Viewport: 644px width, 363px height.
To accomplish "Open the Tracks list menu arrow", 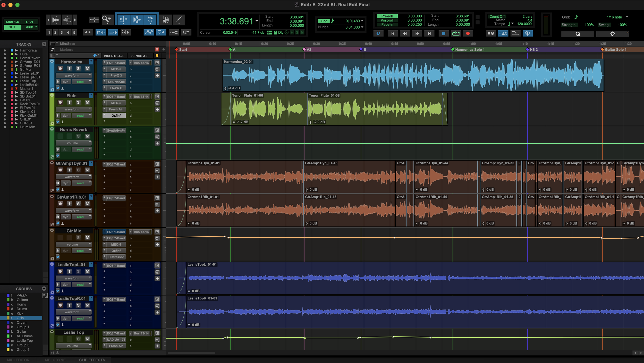I will 44,44.
